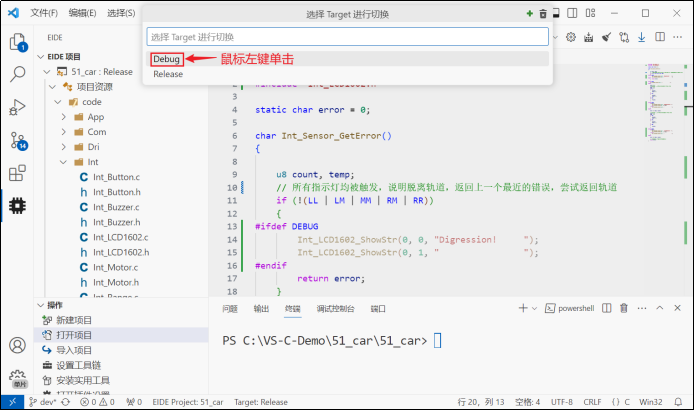Open notifications bell in status bar

click(678, 402)
